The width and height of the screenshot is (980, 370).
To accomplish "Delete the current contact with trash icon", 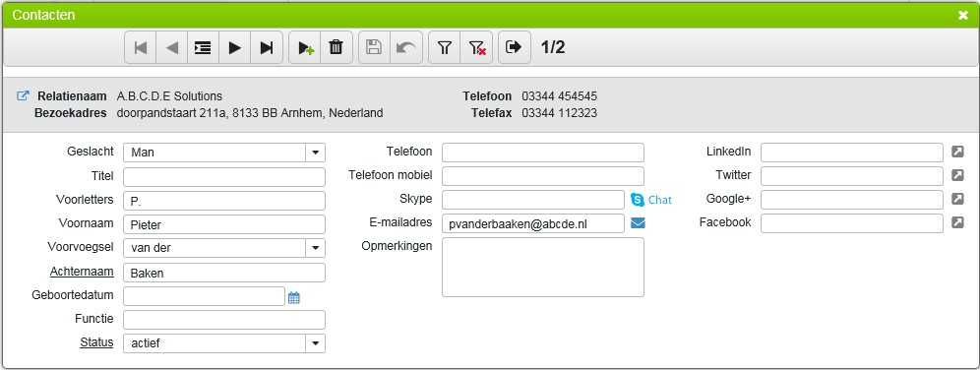I will click(x=337, y=47).
